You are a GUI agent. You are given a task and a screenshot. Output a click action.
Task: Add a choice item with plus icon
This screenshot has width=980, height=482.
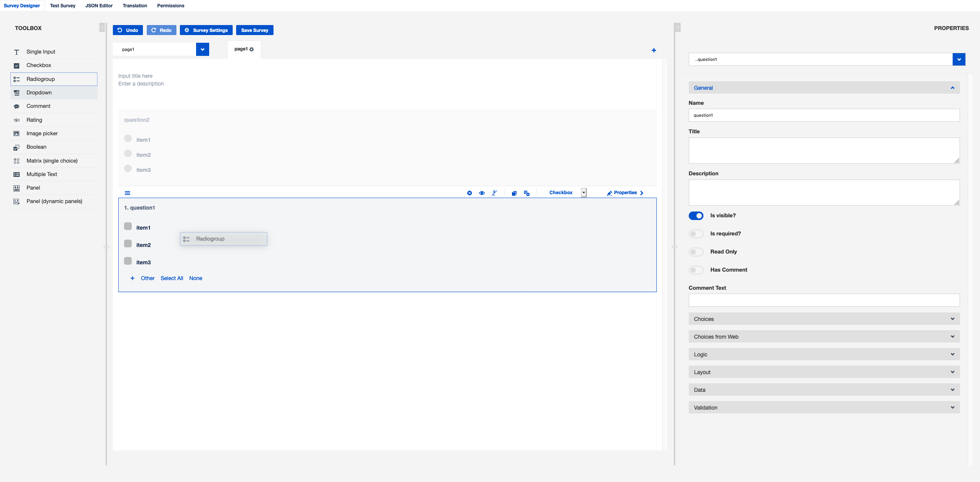pyautogui.click(x=132, y=278)
